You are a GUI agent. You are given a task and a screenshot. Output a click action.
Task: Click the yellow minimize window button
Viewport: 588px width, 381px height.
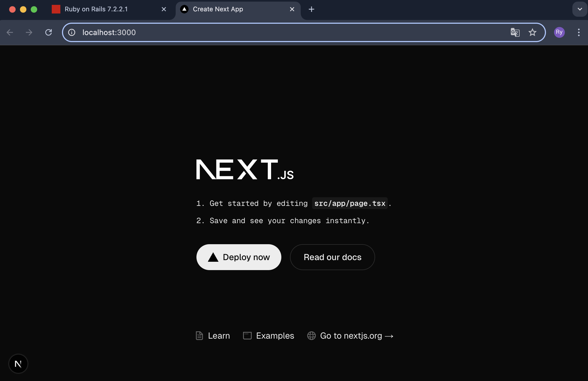23,9
